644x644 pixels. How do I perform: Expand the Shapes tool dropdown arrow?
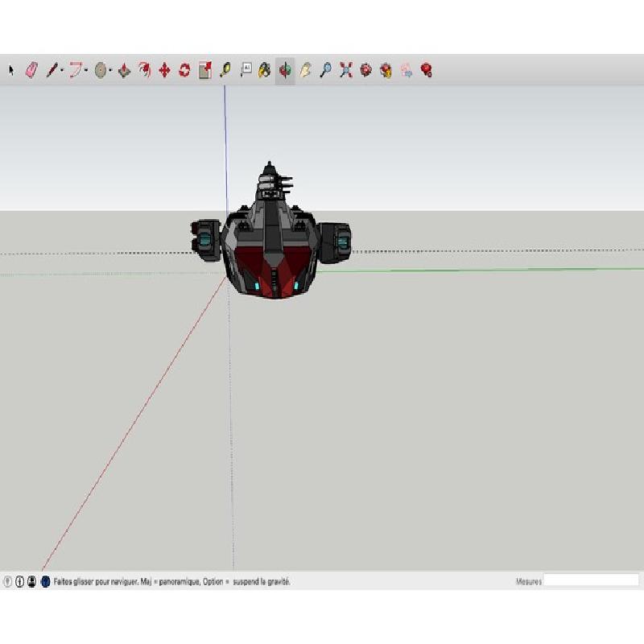110,71
